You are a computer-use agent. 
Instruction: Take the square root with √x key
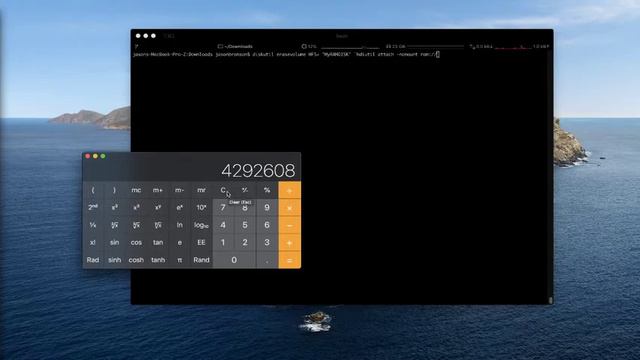[114, 225]
